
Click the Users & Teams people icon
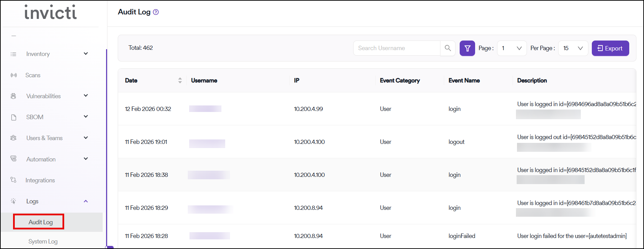point(13,138)
